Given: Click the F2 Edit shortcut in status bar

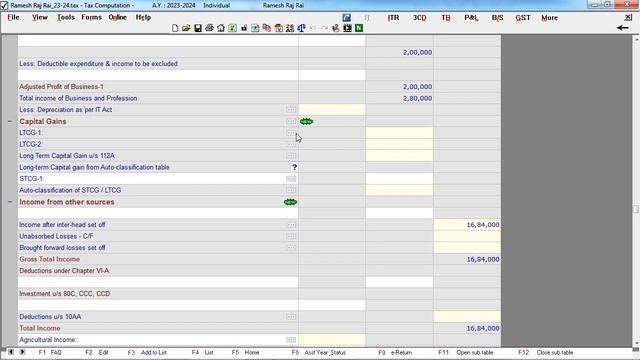Looking at the screenshot, I should pos(97,352).
